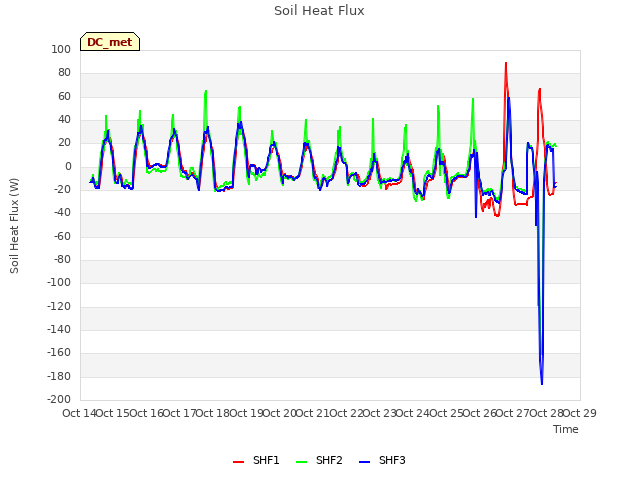Click the 100 y-axis tick label
This screenshot has width=640, height=480.
click(x=61, y=49)
